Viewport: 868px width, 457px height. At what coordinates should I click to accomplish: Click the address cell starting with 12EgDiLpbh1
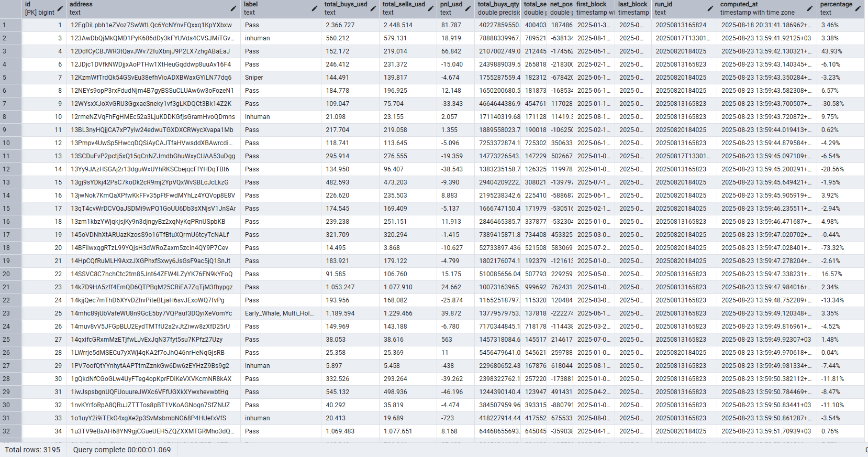tap(151, 25)
